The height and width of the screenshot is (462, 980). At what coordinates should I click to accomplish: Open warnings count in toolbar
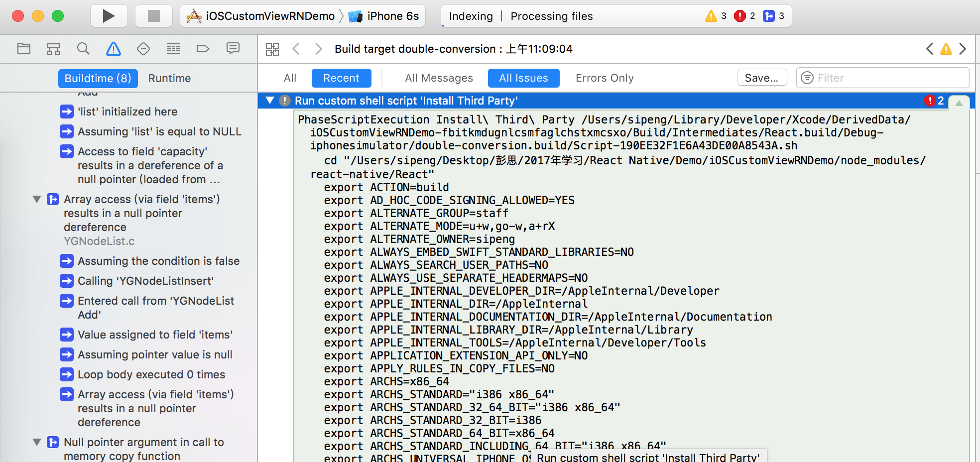tap(716, 16)
